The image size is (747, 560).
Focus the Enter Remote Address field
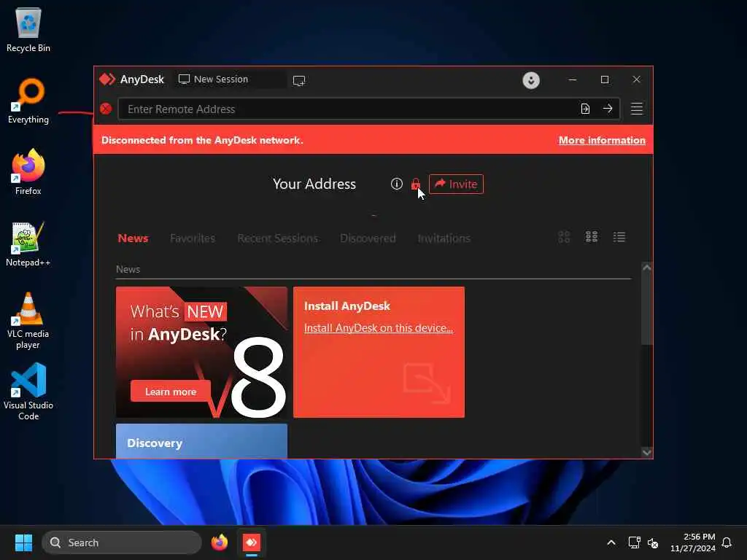[x=348, y=109]
